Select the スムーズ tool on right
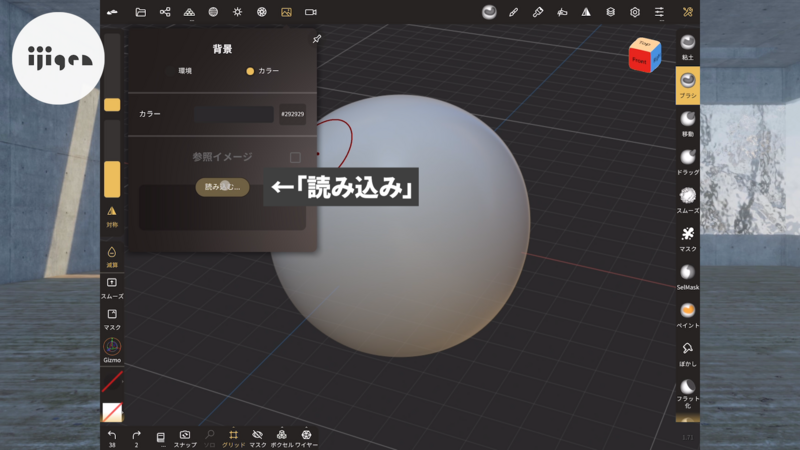 pyautogui.click(x=688, y=201)
